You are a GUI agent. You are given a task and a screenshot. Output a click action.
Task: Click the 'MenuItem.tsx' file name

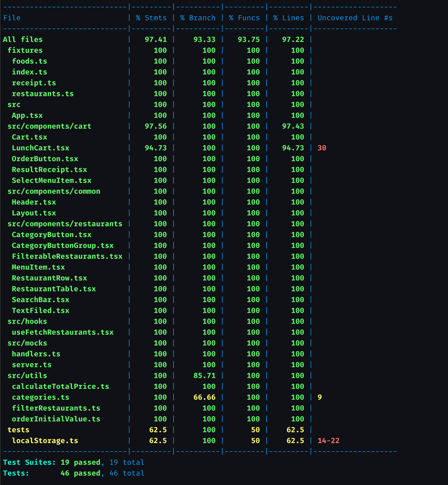pos(38,267)
